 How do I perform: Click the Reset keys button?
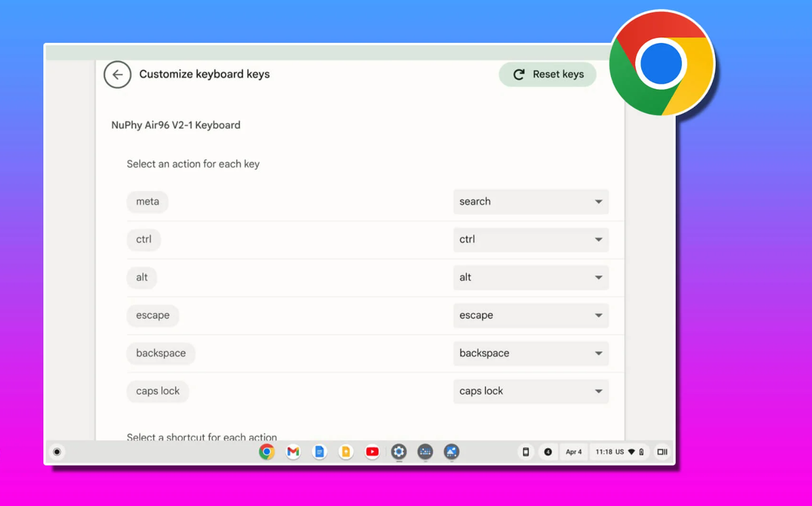tap(547, 74)
